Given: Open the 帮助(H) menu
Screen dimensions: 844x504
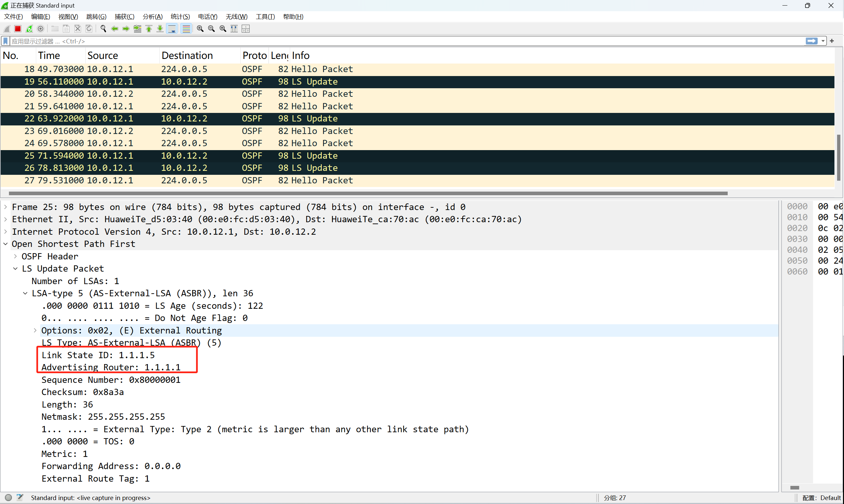Looking at the screenshot, I should (x=293, y=17).
